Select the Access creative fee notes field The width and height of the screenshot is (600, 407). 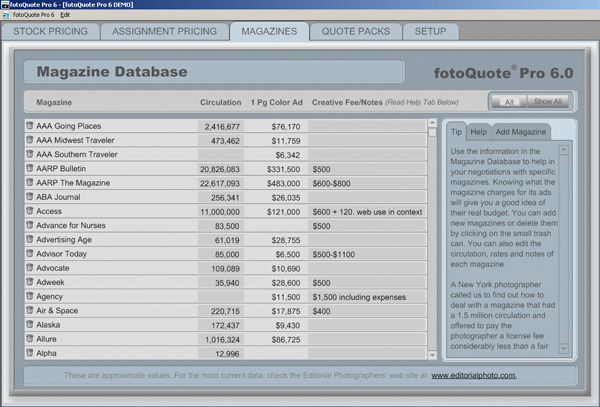[366, 213]
